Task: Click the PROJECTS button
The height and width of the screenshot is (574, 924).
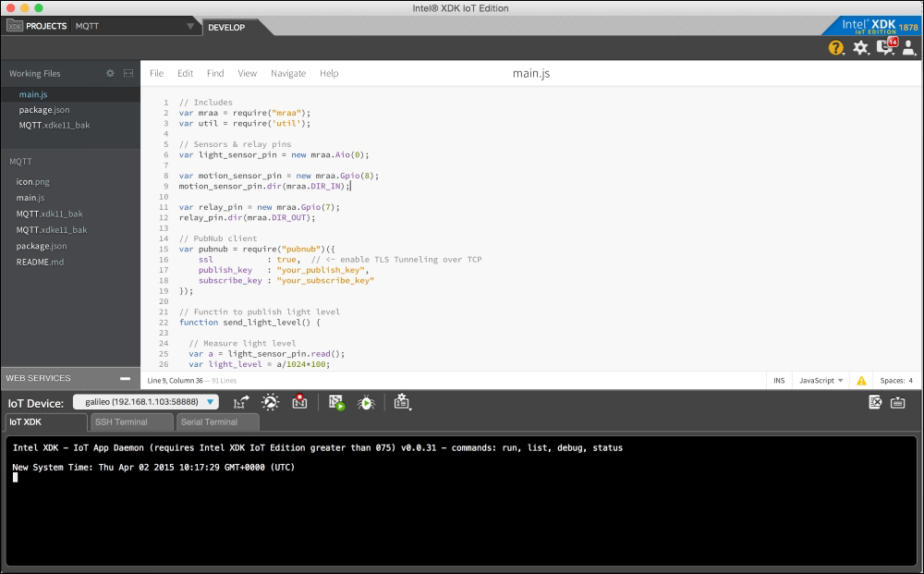Action: pyautogui.click(x=46, y=26)
